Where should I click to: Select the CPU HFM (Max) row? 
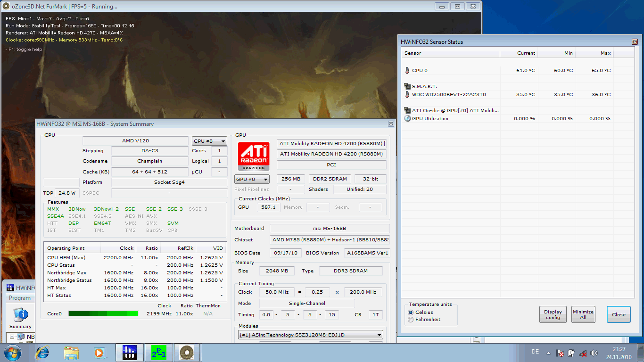pyautogui.click(x=135, y=257)
